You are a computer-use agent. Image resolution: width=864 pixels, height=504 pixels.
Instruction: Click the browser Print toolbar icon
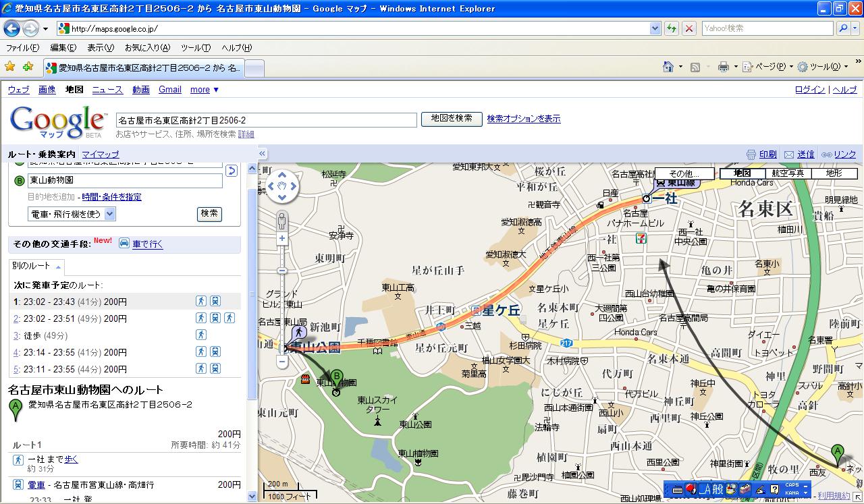(724, 67)
